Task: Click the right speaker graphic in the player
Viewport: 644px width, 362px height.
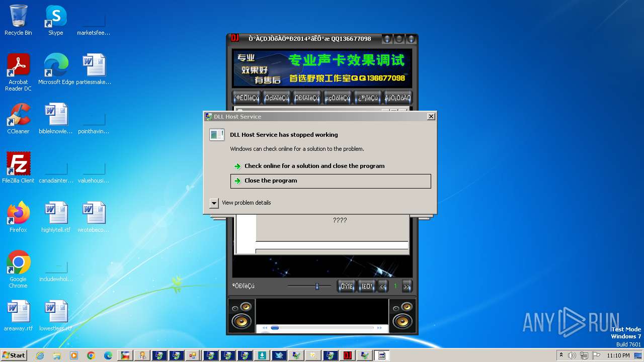Action: (x=403, y=315)
